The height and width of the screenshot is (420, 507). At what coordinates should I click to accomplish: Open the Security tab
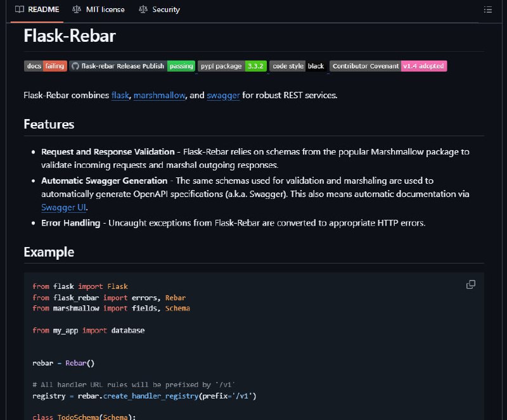[x=160, y=10]
